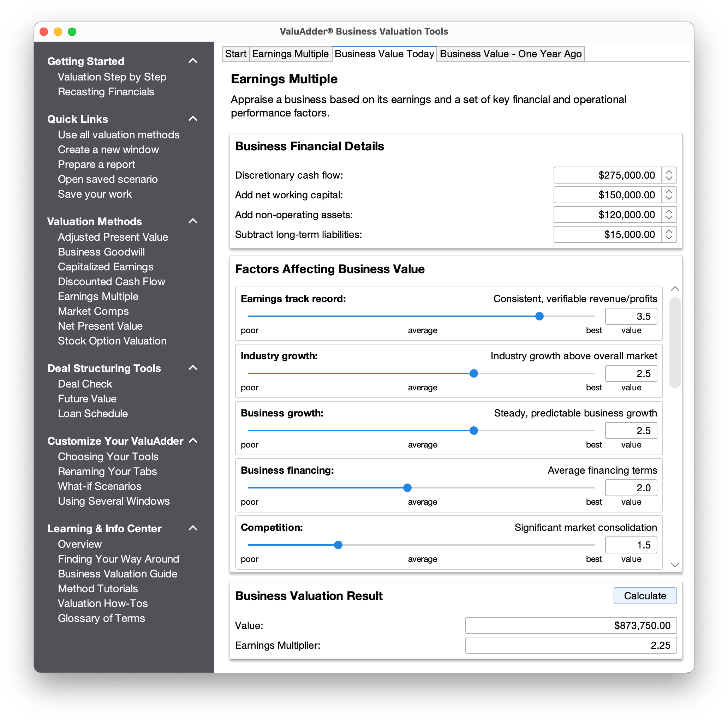Collapse the Quick Links section chevron
Image resolution: width=728 pixels, height=720 pixels.
193,119
